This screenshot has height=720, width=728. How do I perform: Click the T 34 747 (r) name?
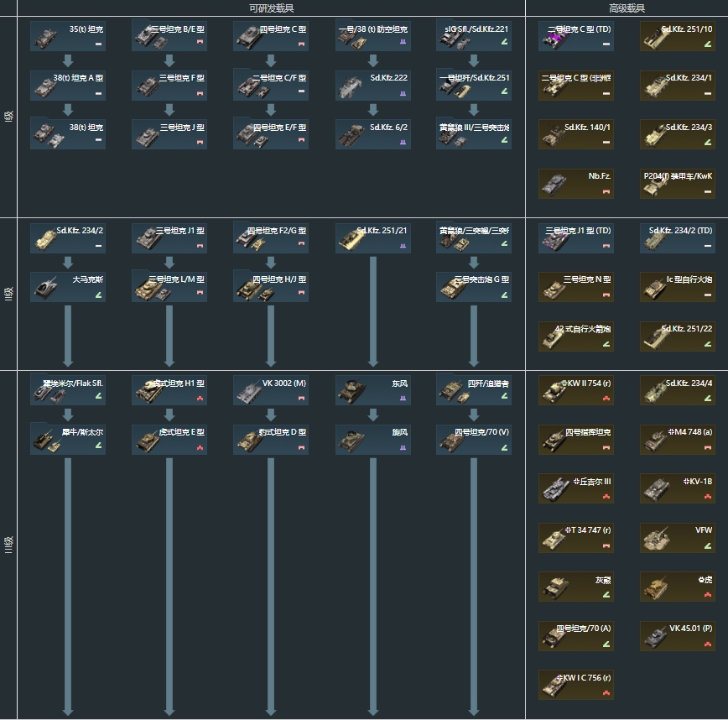tap(588, 530)
